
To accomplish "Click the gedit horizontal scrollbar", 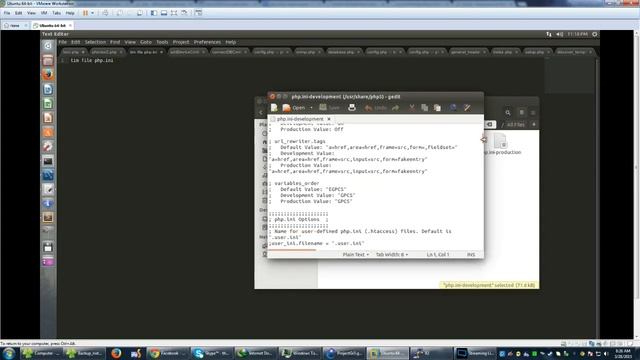I will pos(292,249).
